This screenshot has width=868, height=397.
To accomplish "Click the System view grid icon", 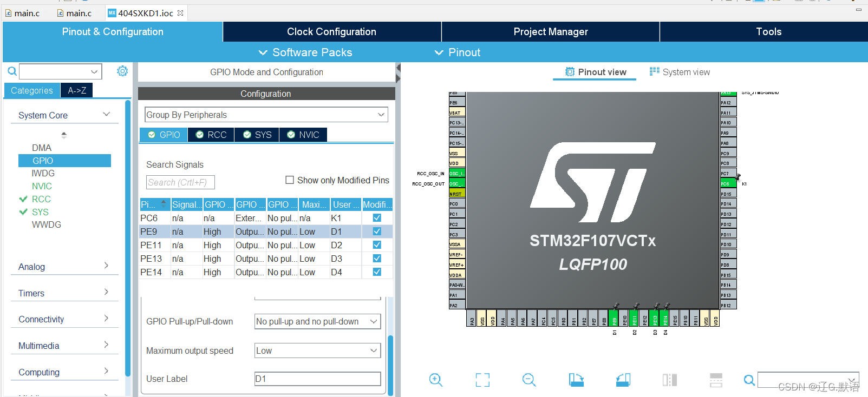I will coord(655,71).
